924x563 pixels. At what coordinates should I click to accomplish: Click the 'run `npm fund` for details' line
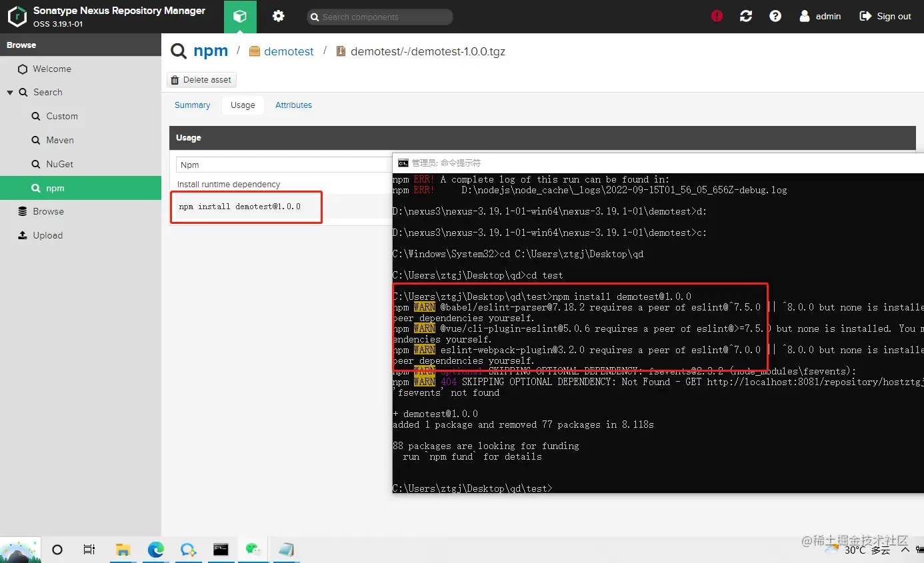tap(473, 456)
